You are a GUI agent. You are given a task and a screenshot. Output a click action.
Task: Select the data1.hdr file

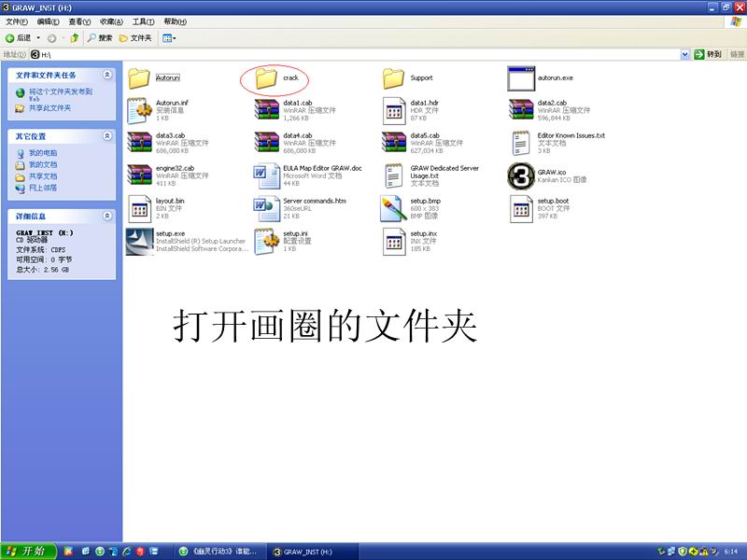pyautogui.click(x=411, y=110)
